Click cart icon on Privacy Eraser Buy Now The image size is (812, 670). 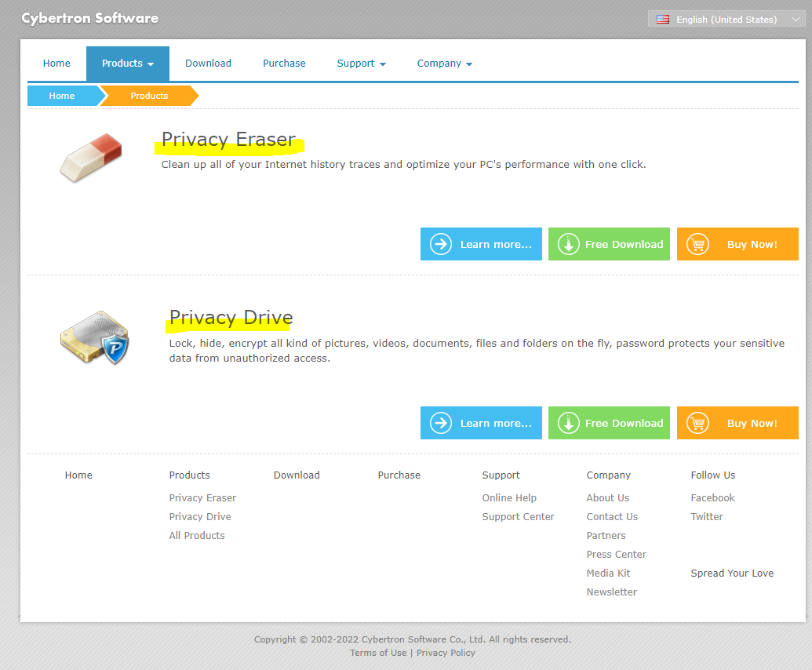697,244
